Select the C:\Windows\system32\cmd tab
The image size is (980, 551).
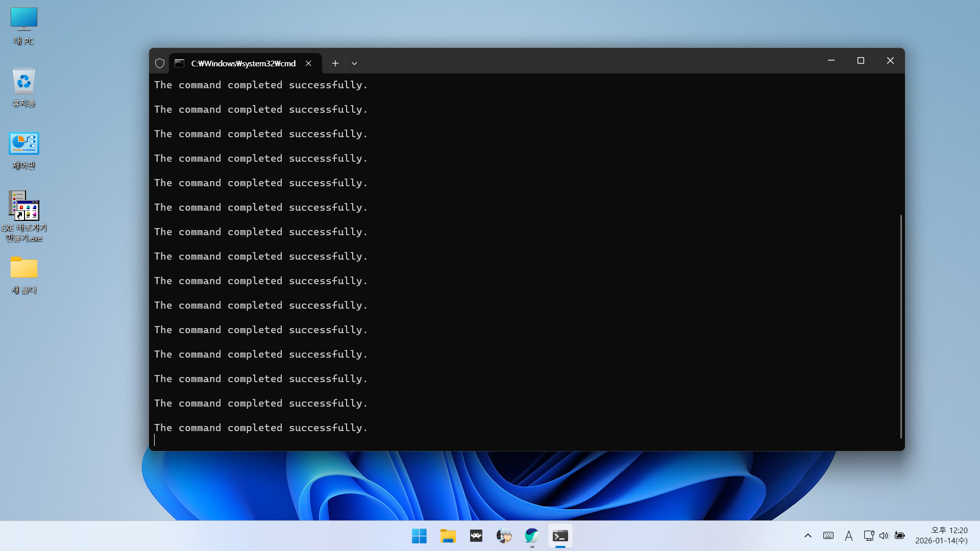coord(243,63)
